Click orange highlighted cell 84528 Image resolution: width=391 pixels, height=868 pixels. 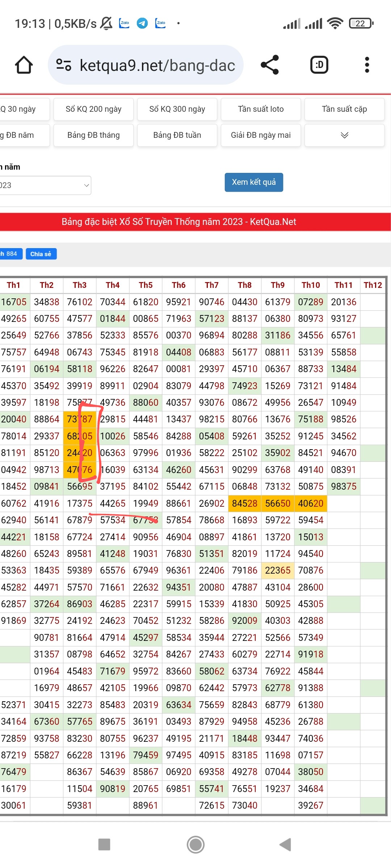click(244, 503)
